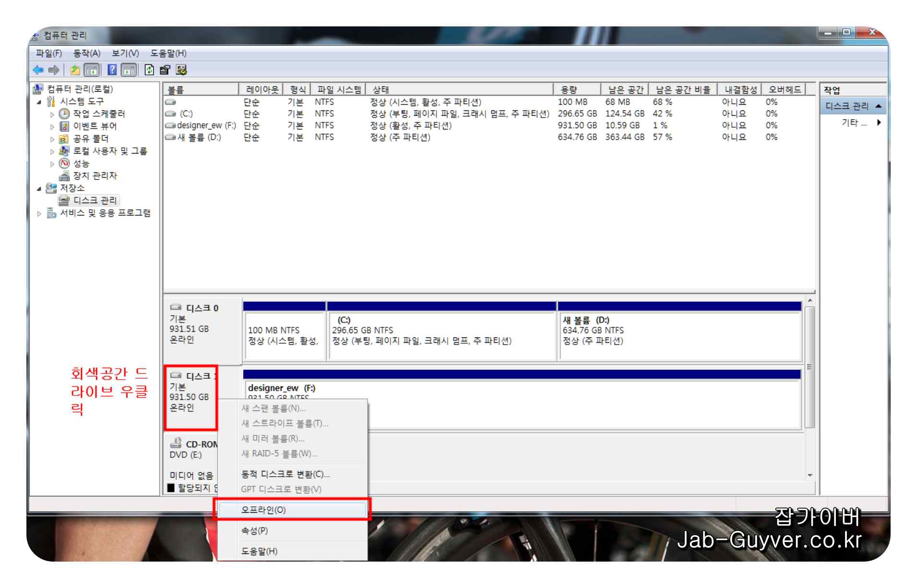Select the 새 볼륨 (D:) volume row
917x588 pixels.
489,137
